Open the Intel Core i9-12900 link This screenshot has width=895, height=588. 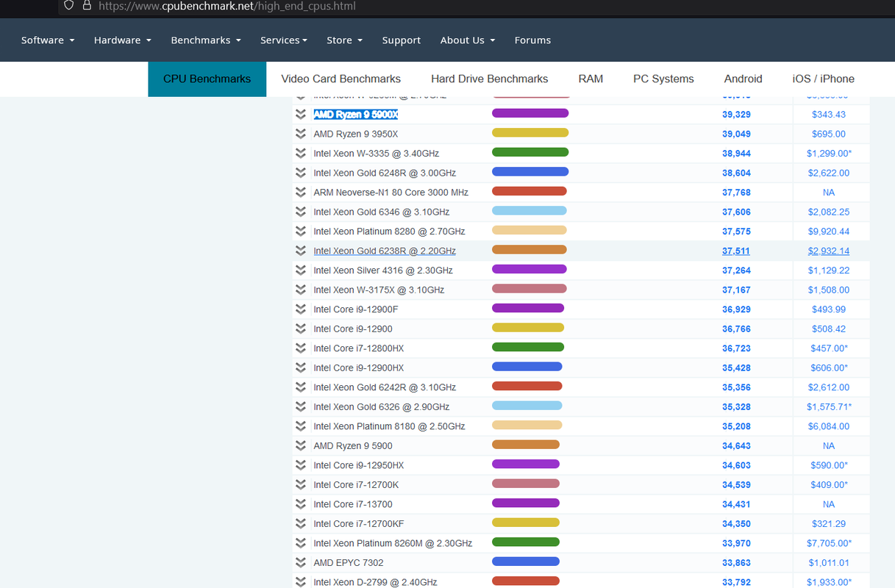353,329
